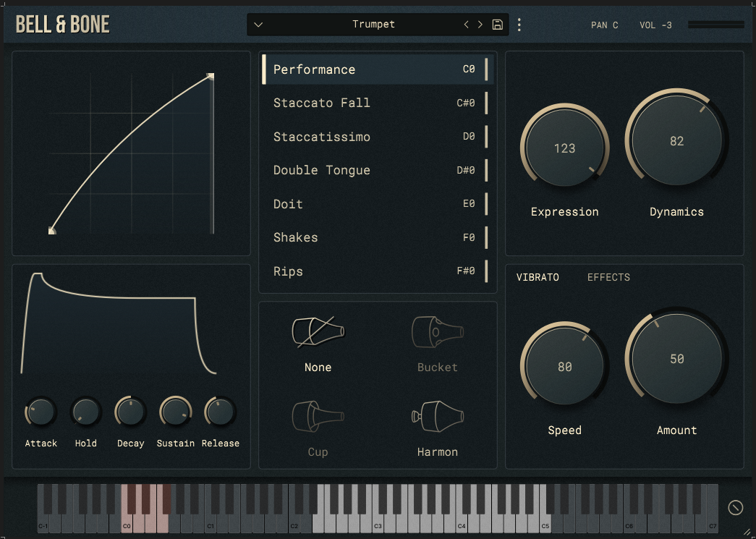
Task: Click the Expression knob
Action: point(564,148)
